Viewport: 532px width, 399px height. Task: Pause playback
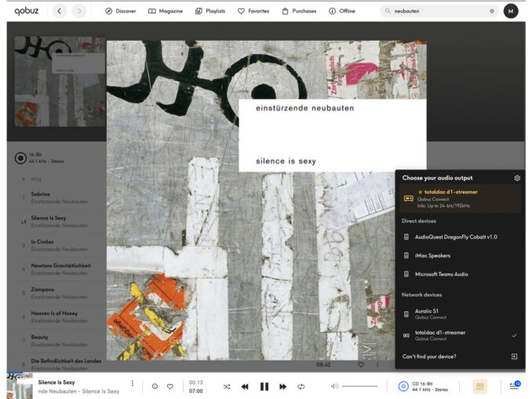tap(264, 386)
